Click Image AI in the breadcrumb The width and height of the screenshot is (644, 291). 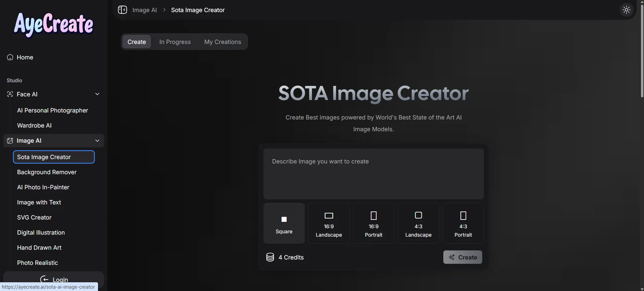(144, 10)
